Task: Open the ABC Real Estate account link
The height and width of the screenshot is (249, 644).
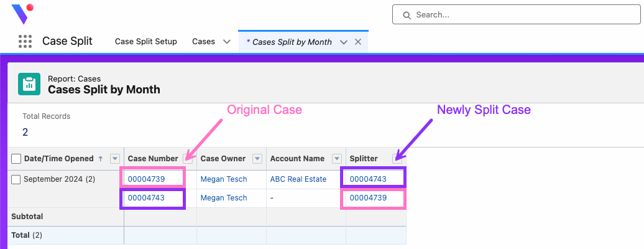Action: tap(298, 179)
